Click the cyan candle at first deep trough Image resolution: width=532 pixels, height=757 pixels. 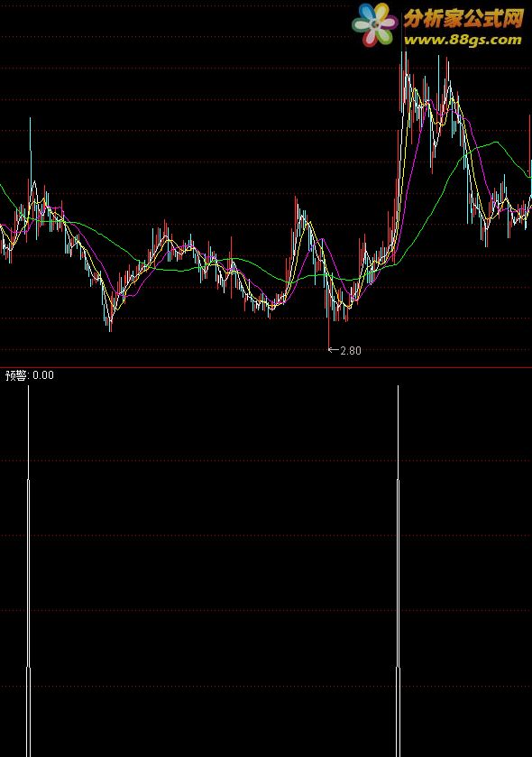click(x=111, y=320)
